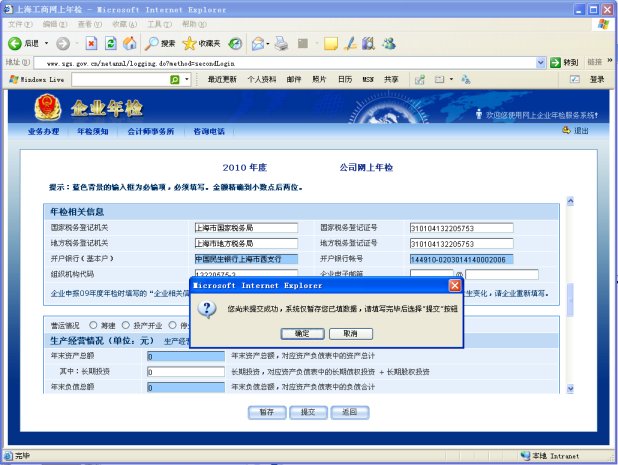Click the Print icon in toolbar
This screenshot has height=465, width=618.
pyautogui.click(x=283, y=44)
